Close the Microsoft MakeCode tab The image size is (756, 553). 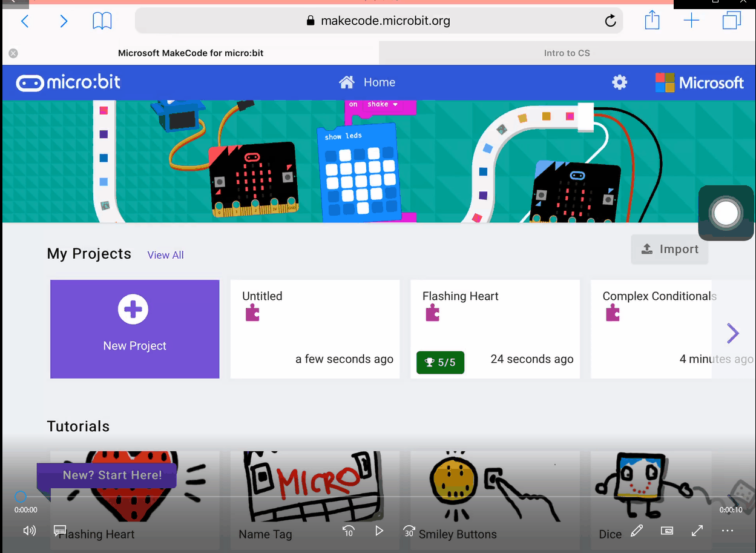coord(13,53)
